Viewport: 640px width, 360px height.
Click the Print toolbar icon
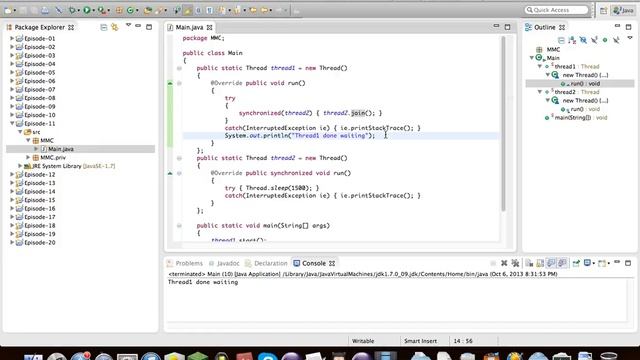45,10
